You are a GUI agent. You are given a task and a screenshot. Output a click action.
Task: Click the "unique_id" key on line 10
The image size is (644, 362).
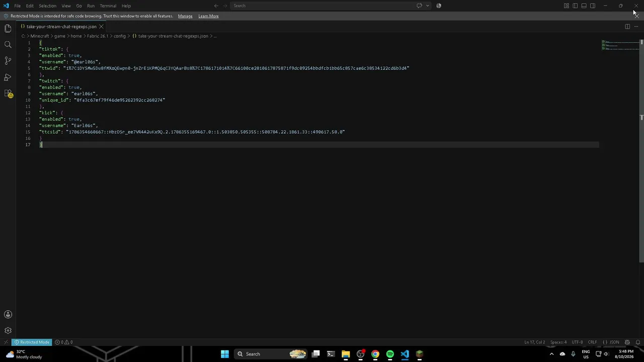[x=54, y=100]
